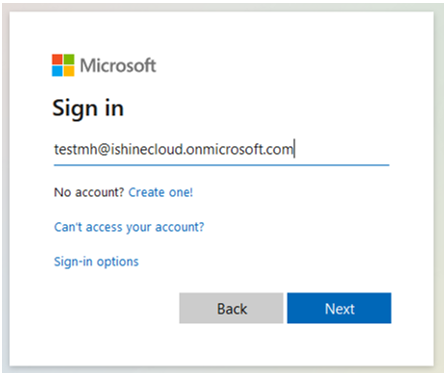Open the 'Create one!' link

coord(161,192)
